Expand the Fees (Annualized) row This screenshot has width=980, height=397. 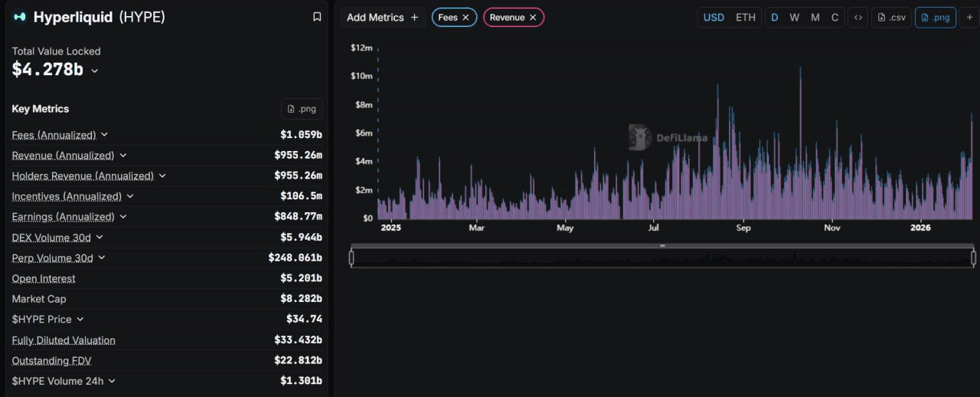coord(105,135)
